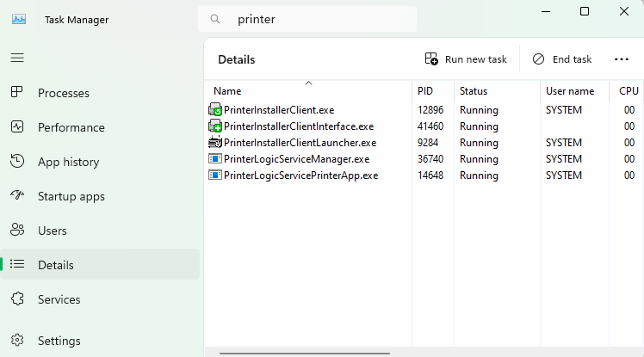The height and width of the screenshot is (357, 644).
Task: Click the Task Manager window title
Action: (x=77, y=20)
